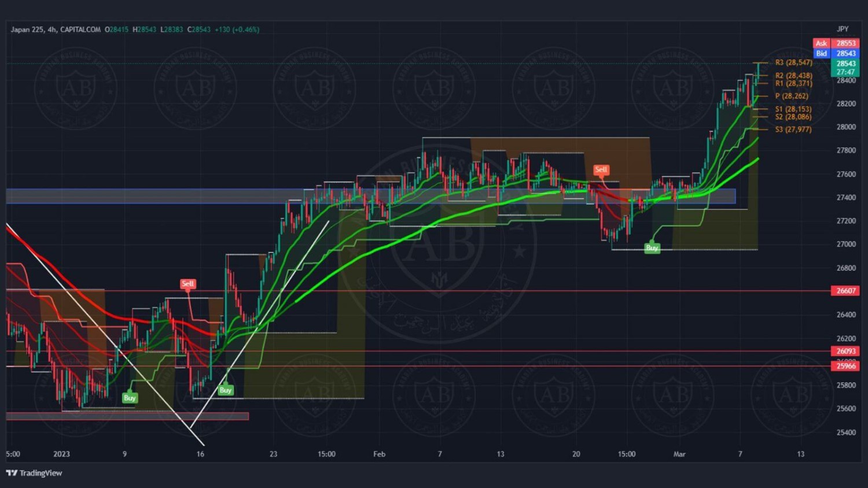The image size is (868, 488).
Task: Select the red 26607 price line label
Action: [846, 291]
